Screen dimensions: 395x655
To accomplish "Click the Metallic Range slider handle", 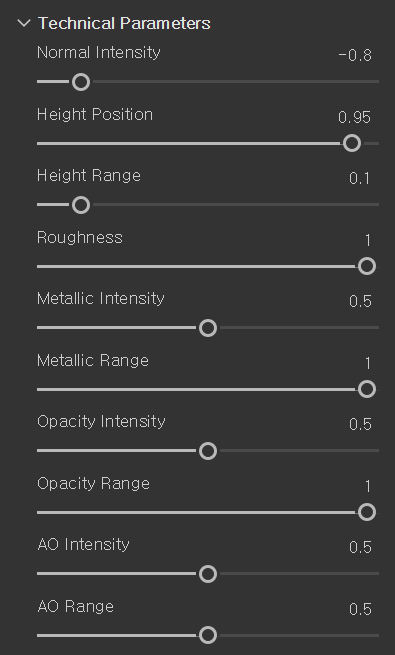I will coord(367,389).
